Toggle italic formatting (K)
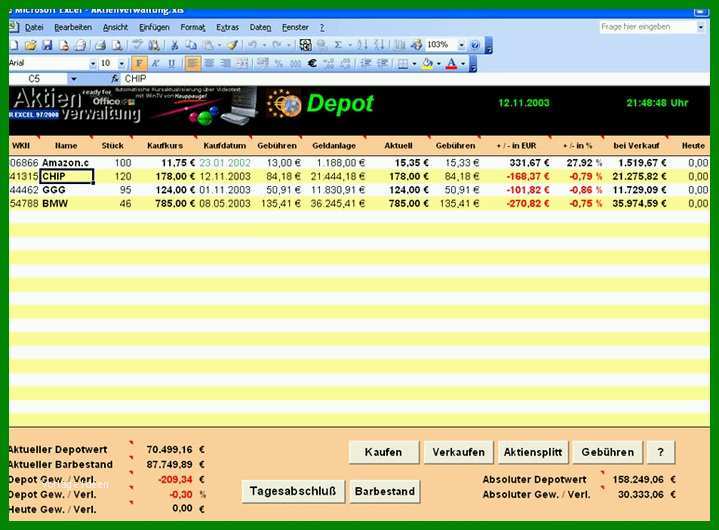The height and width of the screenshot is (530, 719). click(x=155, y=63)
